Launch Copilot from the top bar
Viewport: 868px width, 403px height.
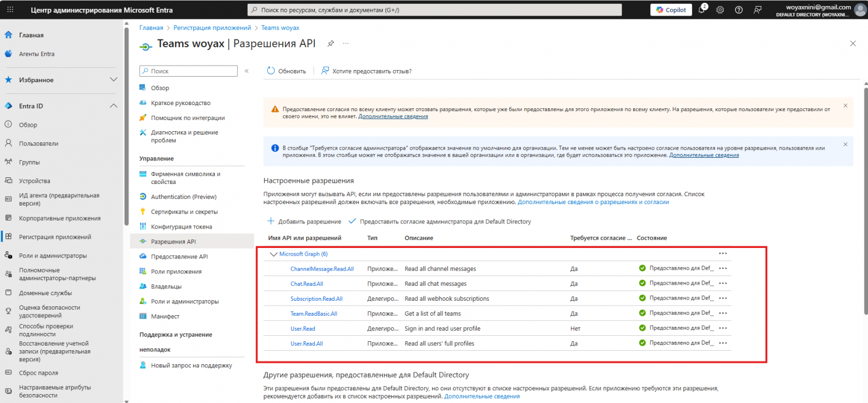[x=671, y=10]
